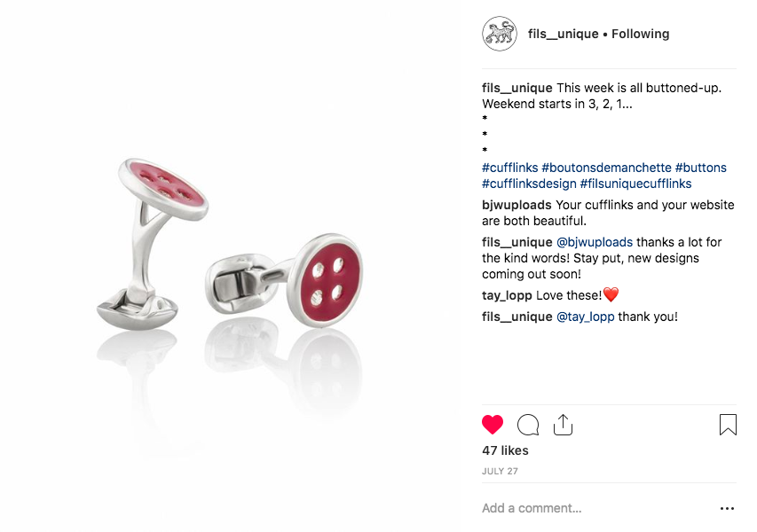Share the post with upload arrow icon

(x=563, y=425)
